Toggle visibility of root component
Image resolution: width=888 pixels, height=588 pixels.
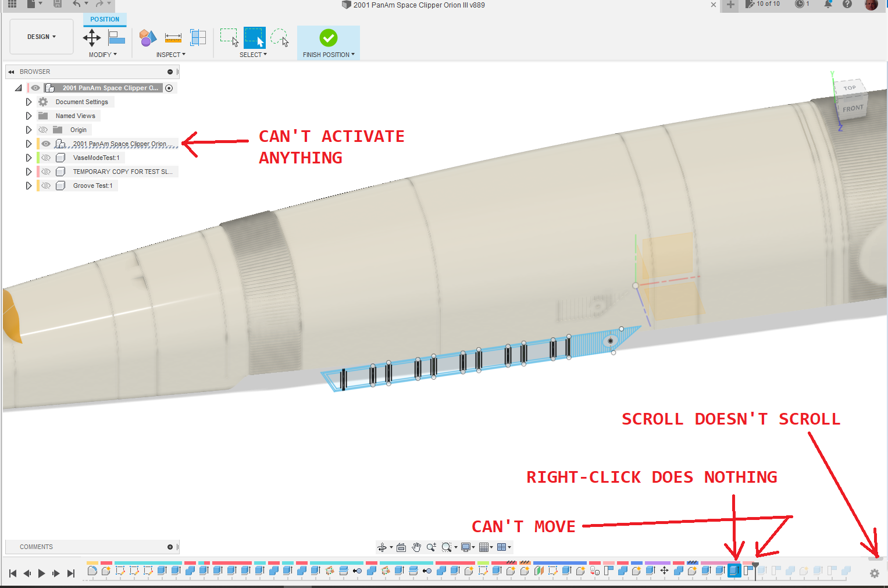tap(35, 88)
